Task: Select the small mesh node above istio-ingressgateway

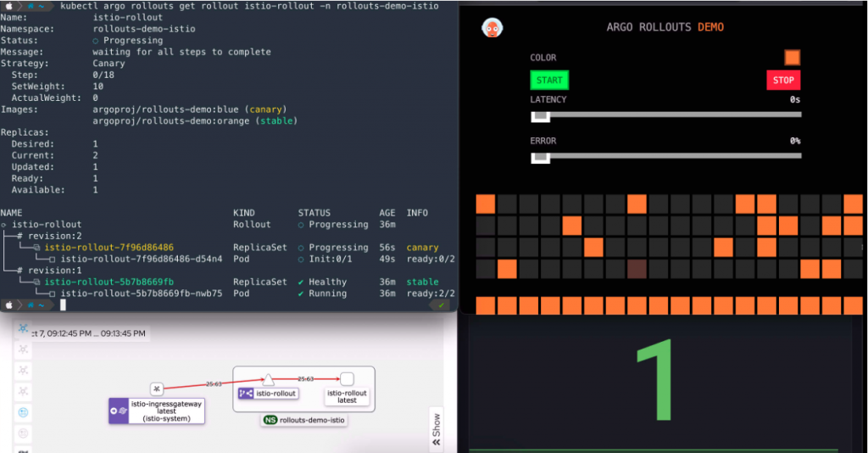Action: (x=157, y=389)
